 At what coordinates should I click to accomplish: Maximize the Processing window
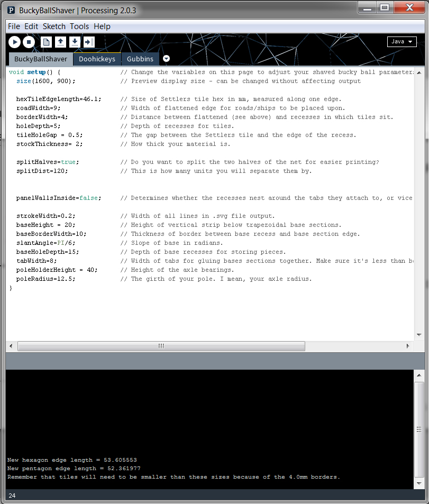tap(385, 8)
